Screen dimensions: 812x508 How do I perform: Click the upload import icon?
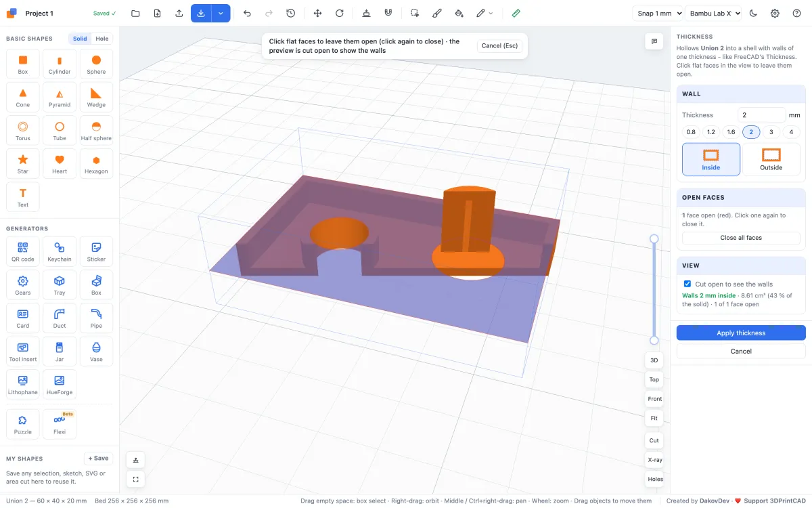(179, 13)
